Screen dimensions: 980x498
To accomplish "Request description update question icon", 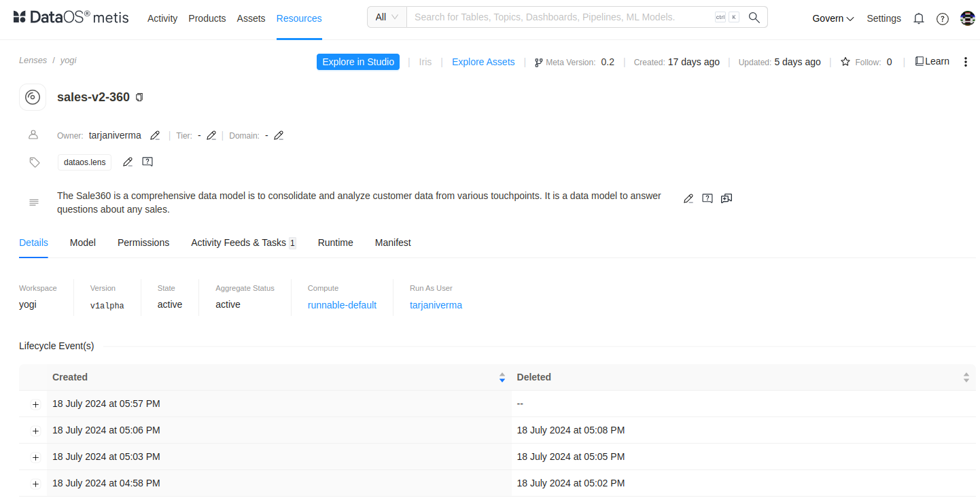I will (x=707, y=198).
